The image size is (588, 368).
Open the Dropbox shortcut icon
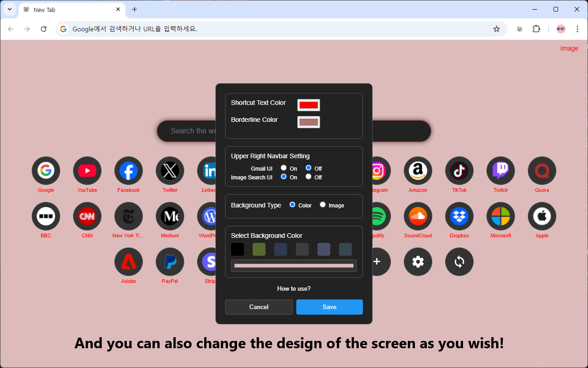point(459,216)
